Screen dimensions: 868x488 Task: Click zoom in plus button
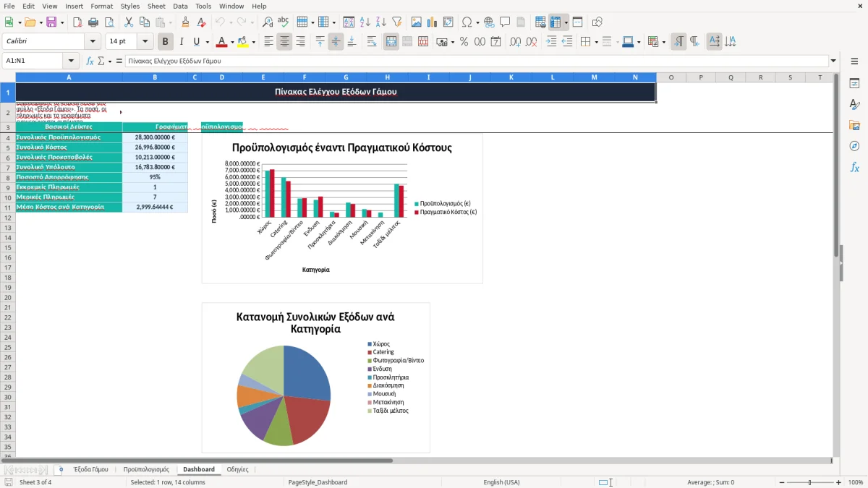[x=839, y=482]
